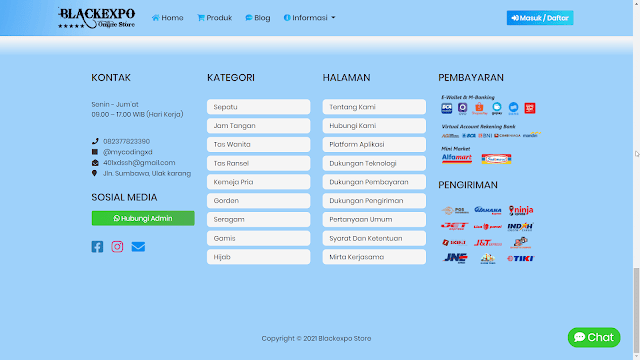Open the Tas Wanita category
Viewport: 640px width, 360px height.
258,144
